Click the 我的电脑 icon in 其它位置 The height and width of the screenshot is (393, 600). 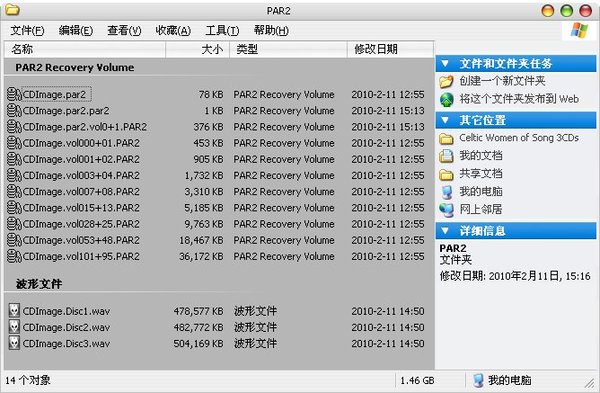pyautogui.click(x=446, y=192)
